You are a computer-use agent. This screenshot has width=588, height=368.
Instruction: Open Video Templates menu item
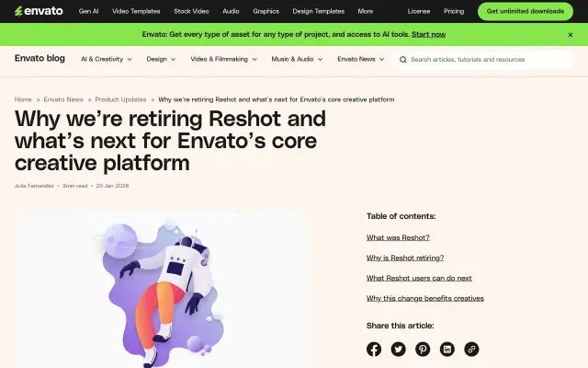[x=136, y=11]
